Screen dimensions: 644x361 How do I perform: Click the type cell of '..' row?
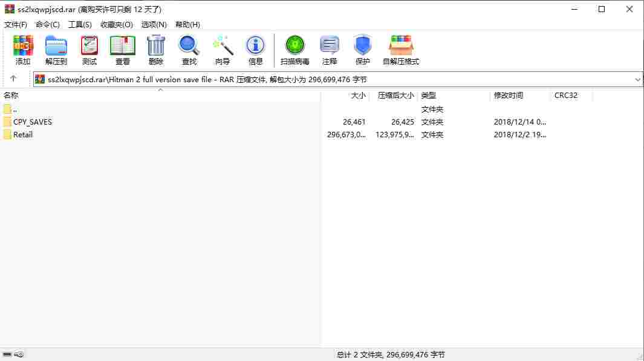pyautogui.click(x=432, y=109)
